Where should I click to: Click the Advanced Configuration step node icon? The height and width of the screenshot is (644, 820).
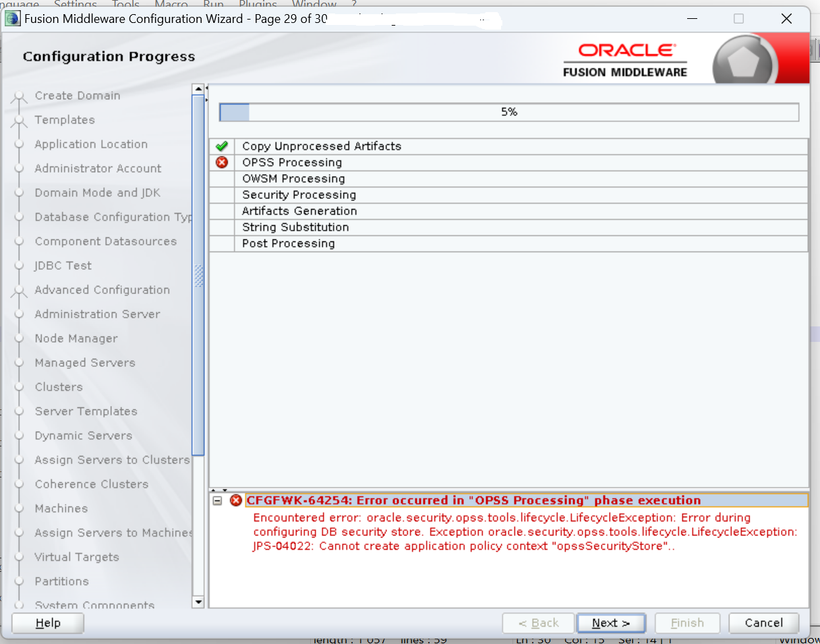coord(19,291)
